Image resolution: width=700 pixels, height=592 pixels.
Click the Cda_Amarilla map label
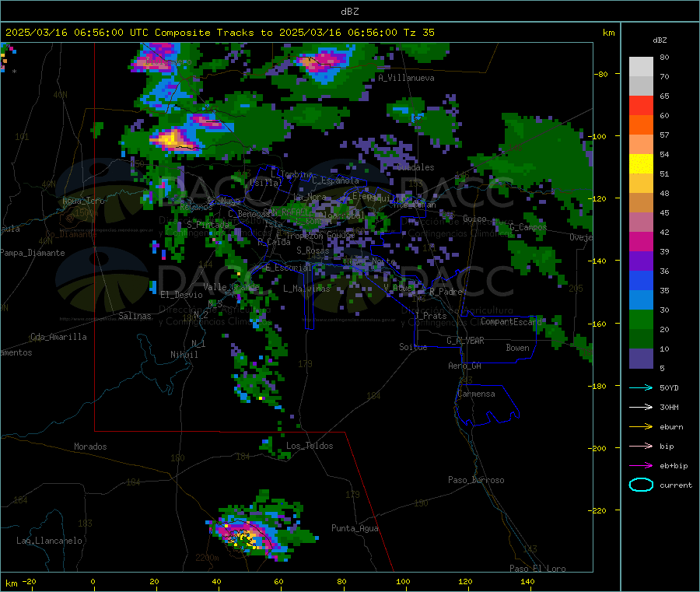tap(58, 337)
